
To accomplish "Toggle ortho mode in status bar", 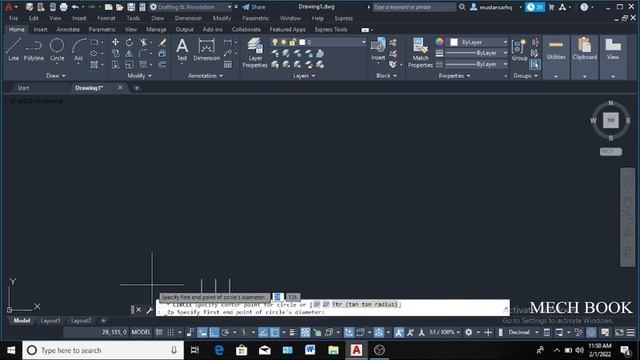I will click(214, 333).
